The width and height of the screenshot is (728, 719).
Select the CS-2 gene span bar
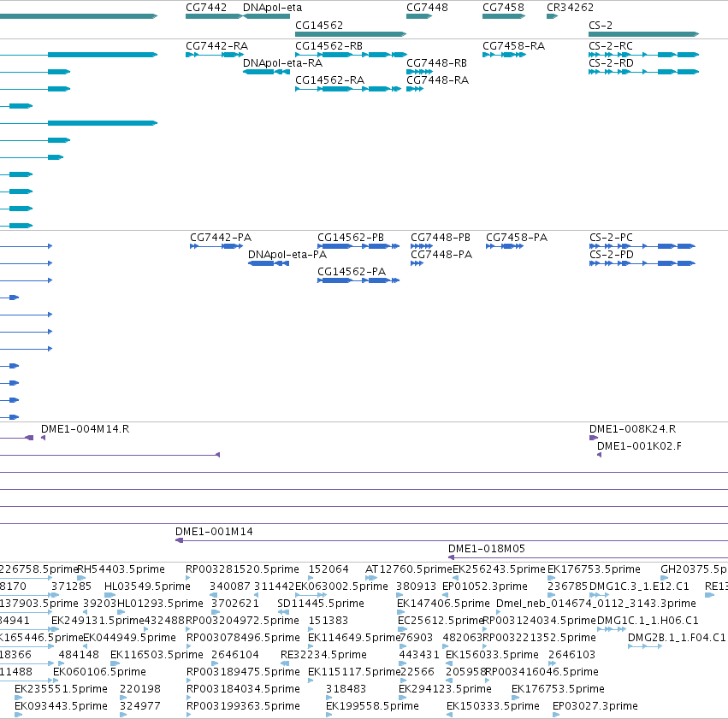tap(644, 34)
